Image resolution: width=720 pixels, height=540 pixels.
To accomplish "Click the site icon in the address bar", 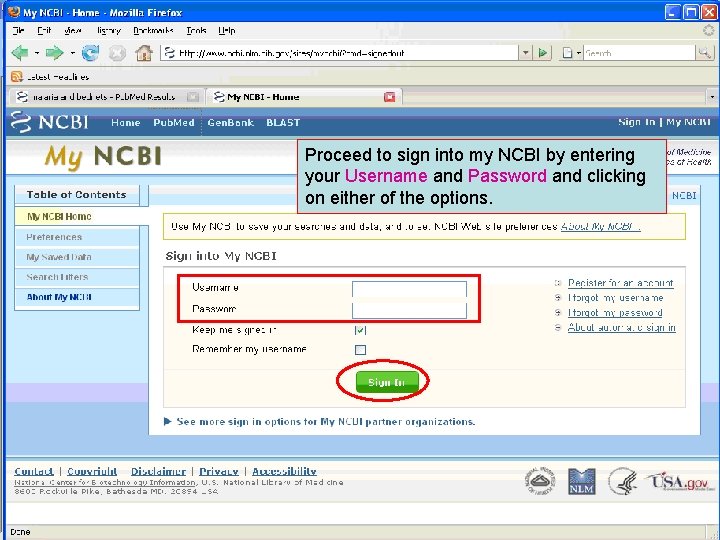I will click(x=169, y=53).
